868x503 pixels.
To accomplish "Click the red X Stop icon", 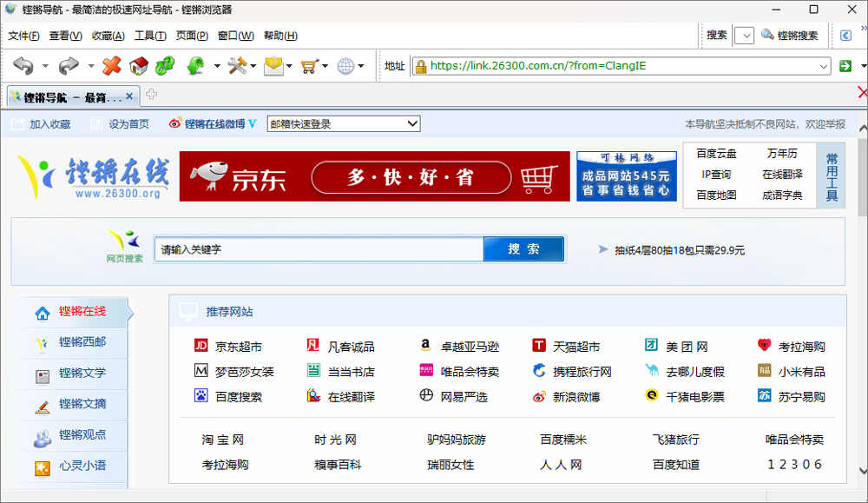I will [111, 66].
